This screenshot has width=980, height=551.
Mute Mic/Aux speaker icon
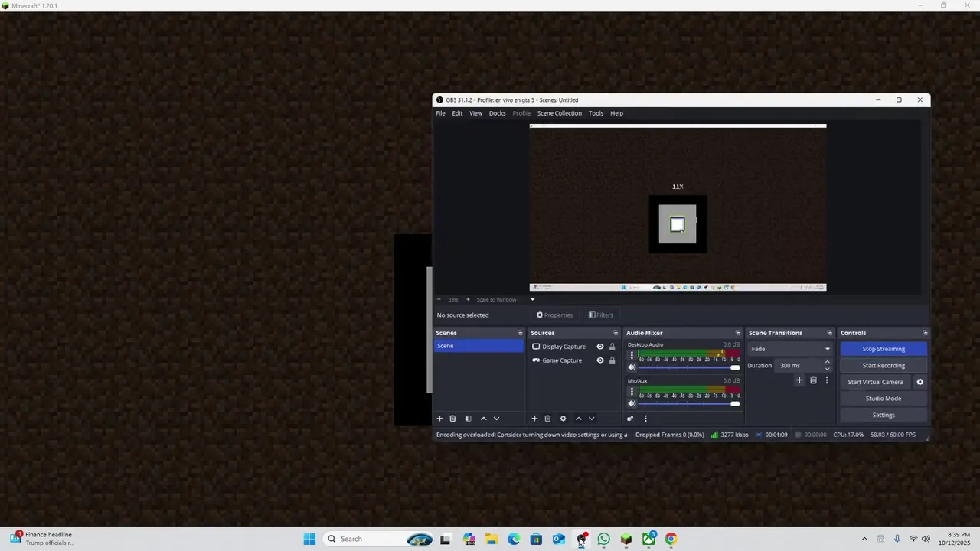click(x=632, y=403)
